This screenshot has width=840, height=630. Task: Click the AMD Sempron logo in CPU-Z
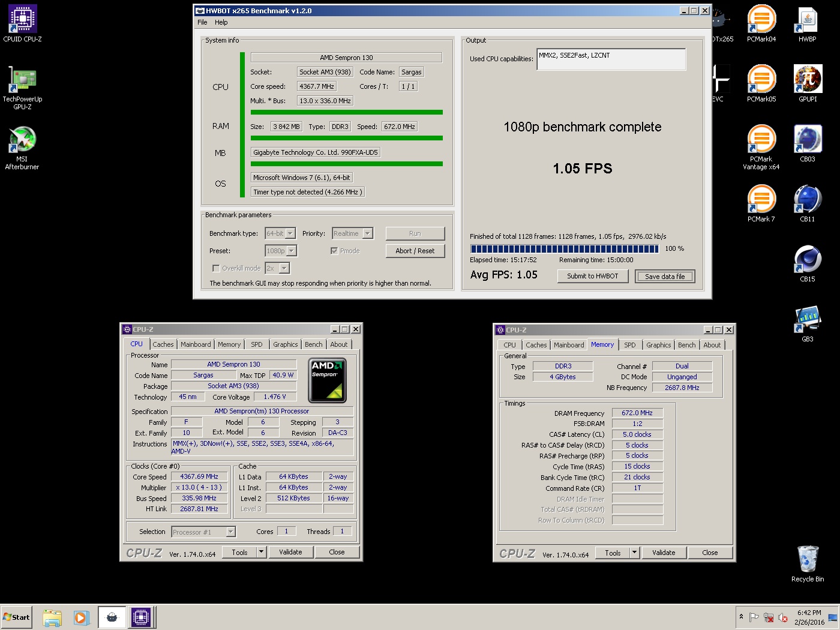(327, 380)
